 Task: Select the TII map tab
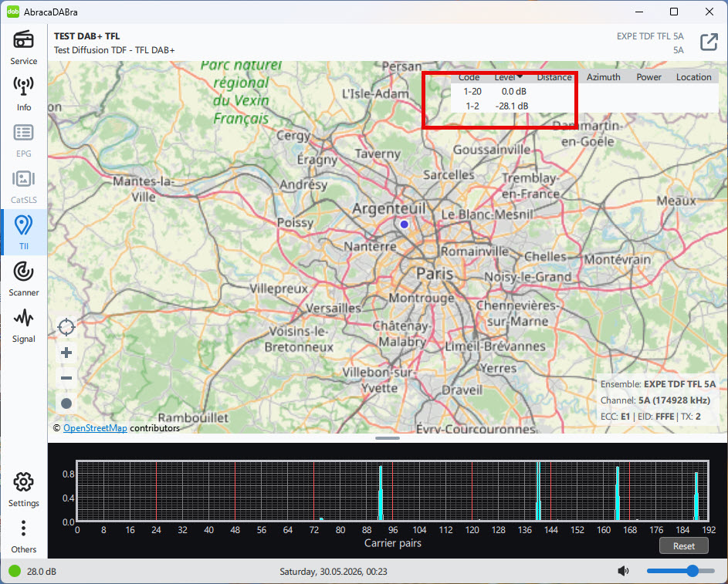point(23,232)
